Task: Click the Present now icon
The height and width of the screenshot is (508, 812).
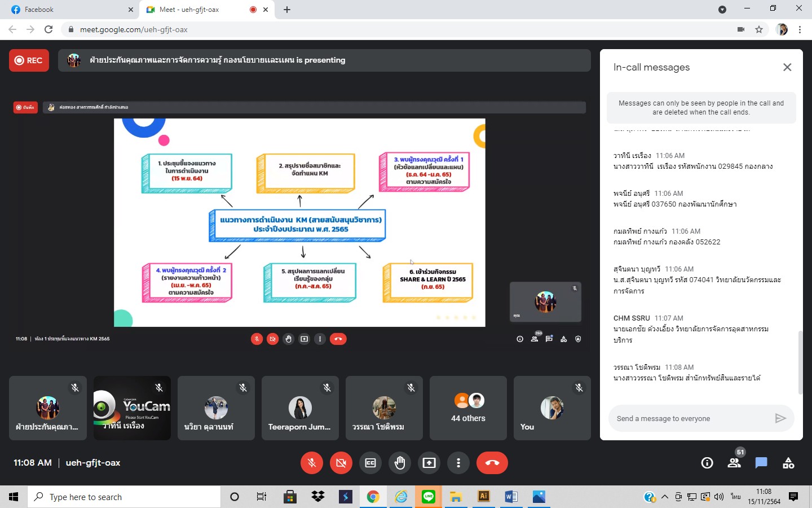Action: coord(429,463)
